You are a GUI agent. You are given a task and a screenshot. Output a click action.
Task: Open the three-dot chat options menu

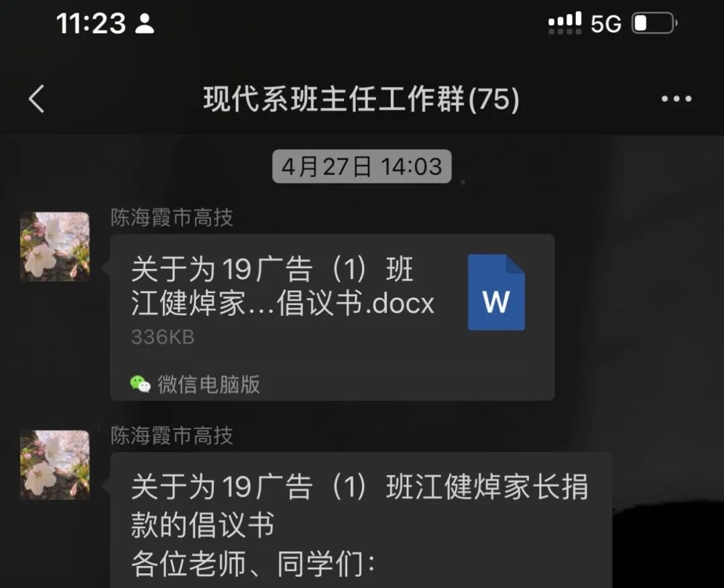(676, 99)
